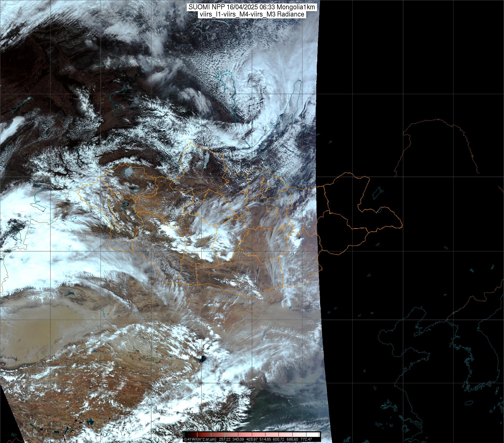The height and width of the screenshot is (443, 504).
Task: Click the '772.47' scale value
Action: coord(306,440)
